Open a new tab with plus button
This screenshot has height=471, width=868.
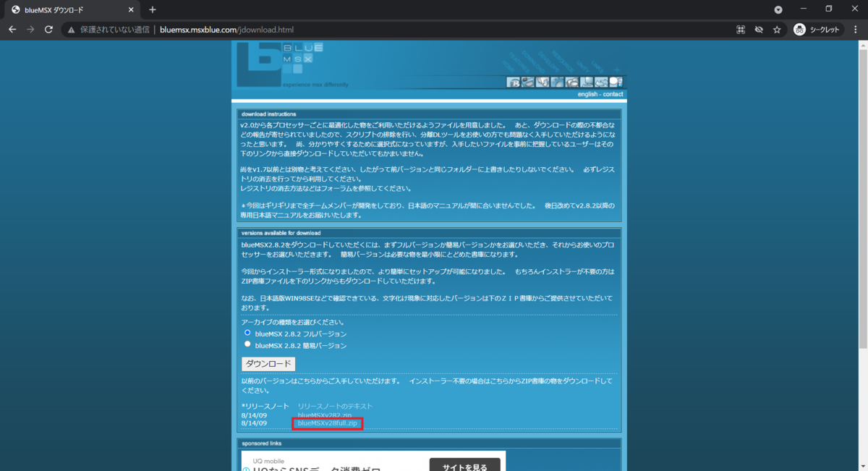(x=153, y=9)
